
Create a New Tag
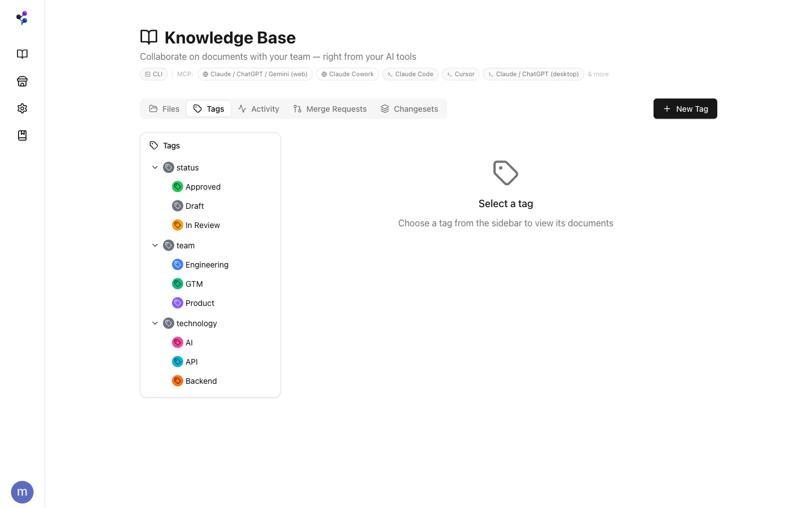click(x=685, y=108)
